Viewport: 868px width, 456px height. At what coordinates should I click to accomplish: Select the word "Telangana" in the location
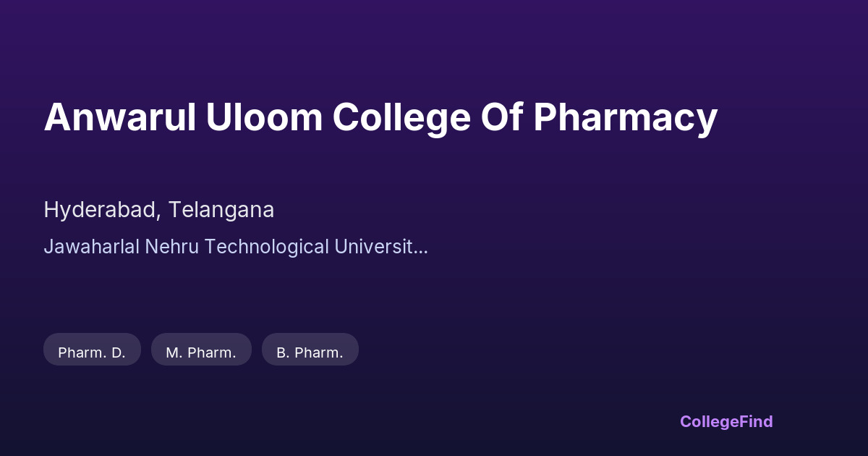[x=221, y=210]
